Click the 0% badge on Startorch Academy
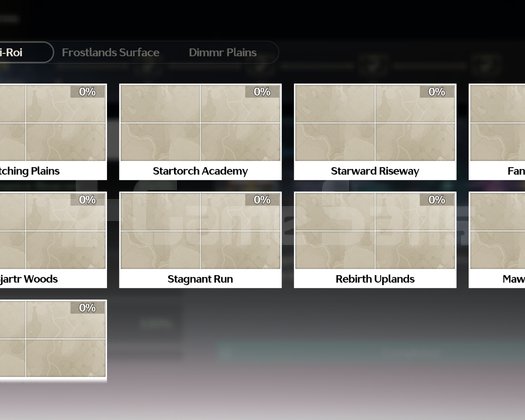Screen dimensions: 525x420 (262, 91)
